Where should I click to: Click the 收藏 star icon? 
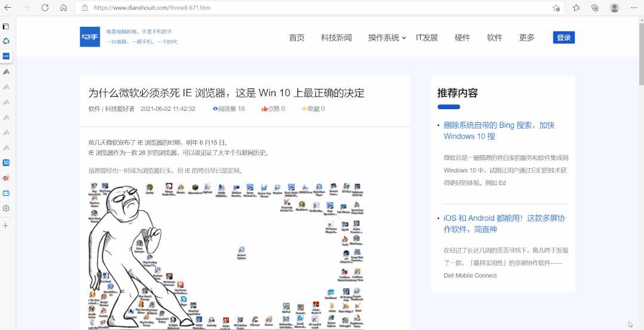point(304,109)
